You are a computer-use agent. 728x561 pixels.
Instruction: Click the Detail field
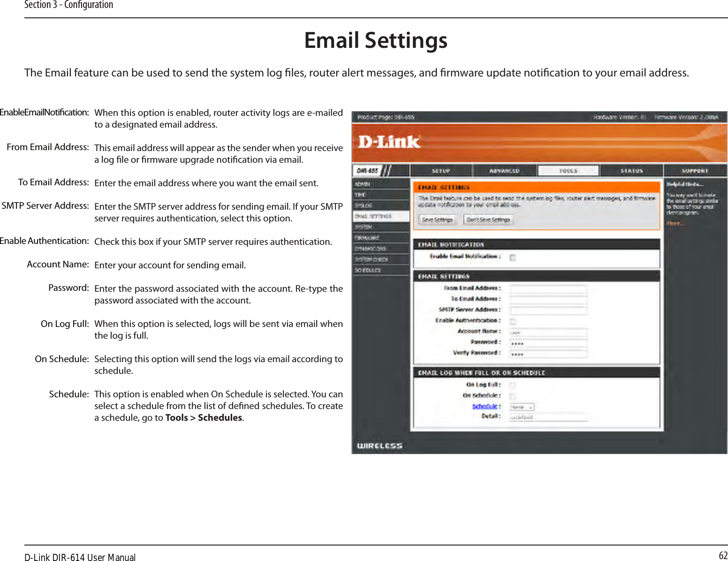[x=548, y=417]
